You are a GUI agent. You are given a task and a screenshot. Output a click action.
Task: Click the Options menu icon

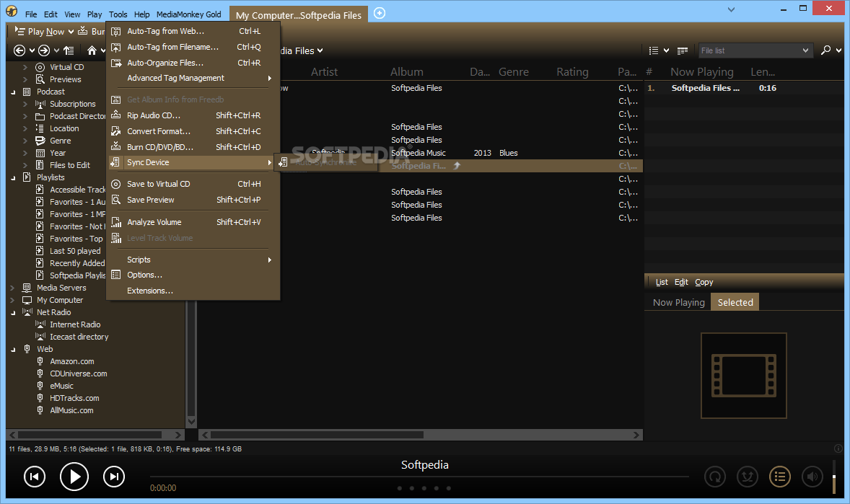[x=116, y=275]
